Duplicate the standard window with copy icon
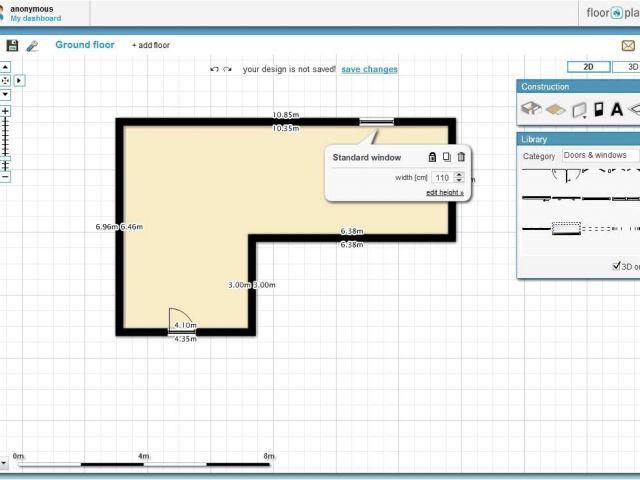Viewport: 640px width, 480px height. click(447, 157)
